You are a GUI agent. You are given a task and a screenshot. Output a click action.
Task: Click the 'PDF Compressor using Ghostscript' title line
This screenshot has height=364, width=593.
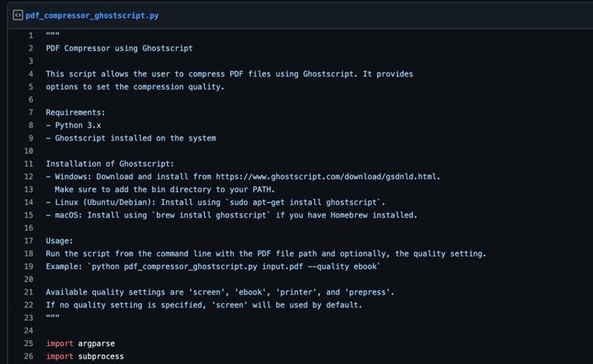119,48
